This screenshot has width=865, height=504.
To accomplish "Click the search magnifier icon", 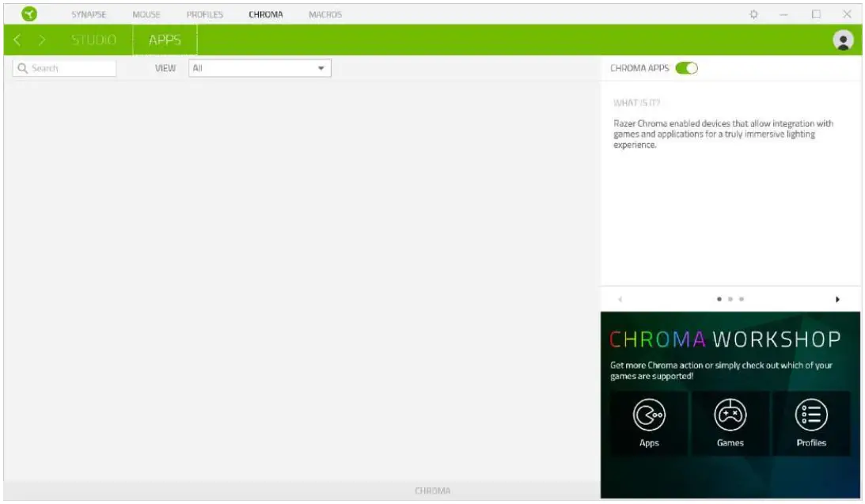I will [x=21, y=67].
